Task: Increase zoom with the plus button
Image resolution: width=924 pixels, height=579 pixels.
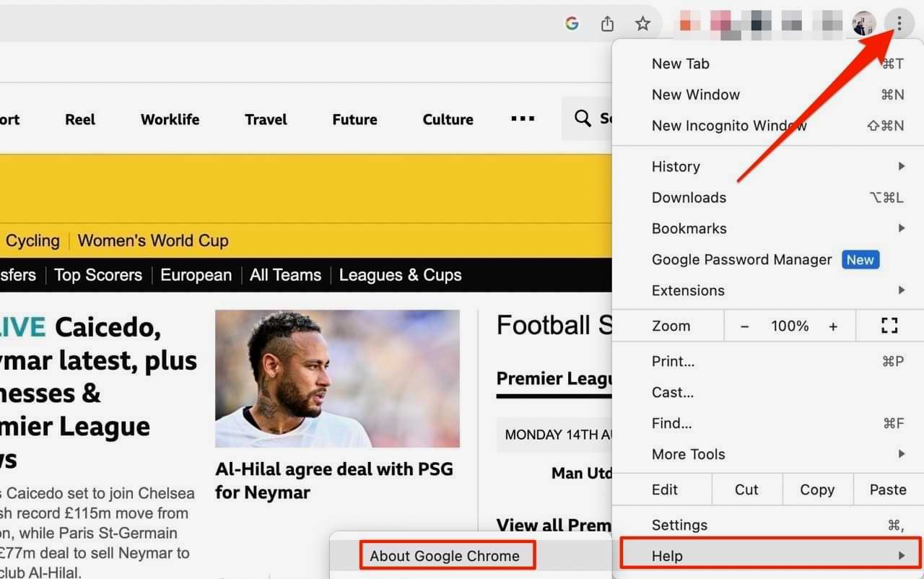Action: [833, 326]
